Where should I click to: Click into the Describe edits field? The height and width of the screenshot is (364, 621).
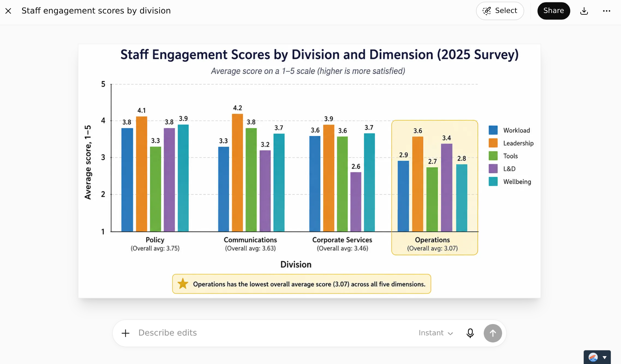click(273, 333)
